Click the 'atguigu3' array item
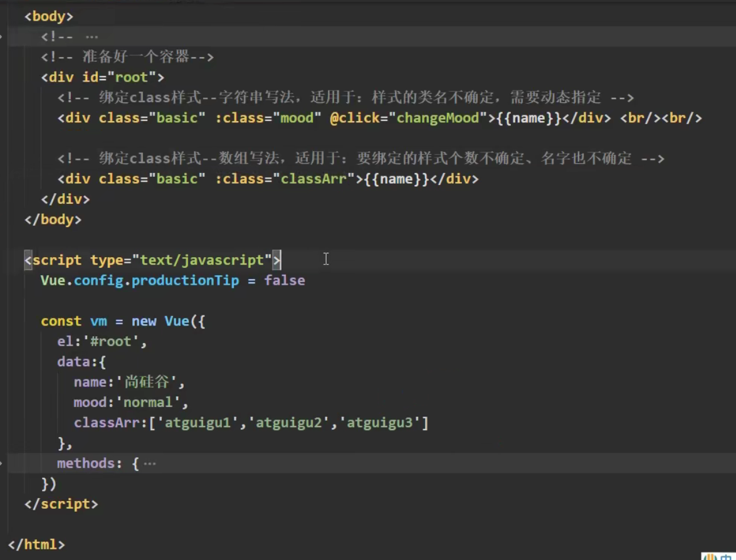Image resolution: width=736 pixels, height=560 pixels. pos(380,423)
